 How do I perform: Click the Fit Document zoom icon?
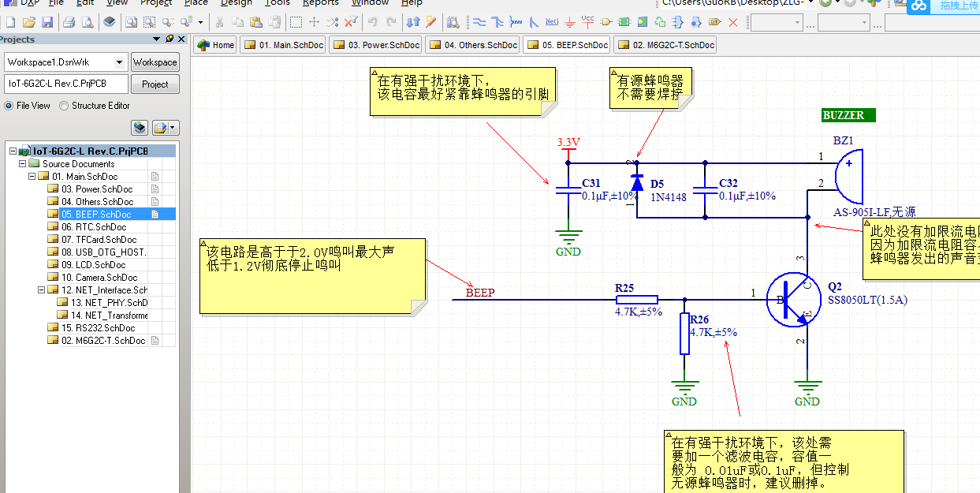130,22
